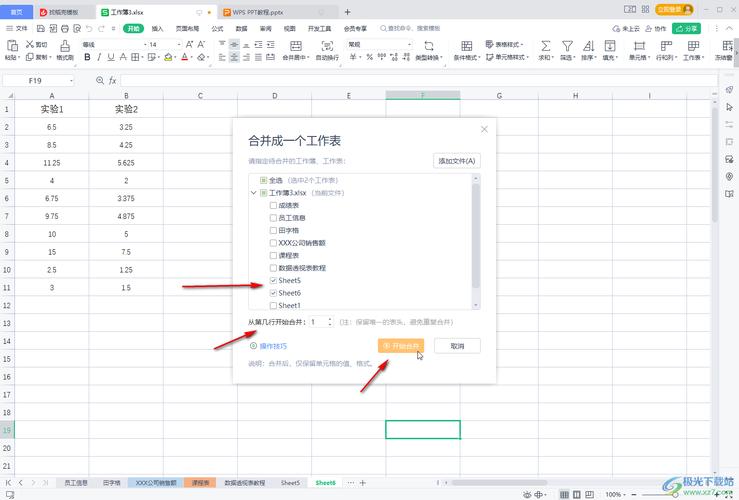Viewport: 739px width, 500px height.
Task: Open the 公式 ribbon tab
Action: pyautogui.click(x=217, y=29)
